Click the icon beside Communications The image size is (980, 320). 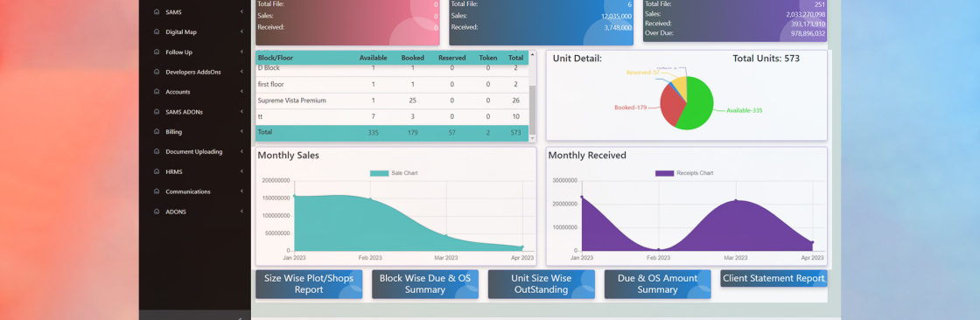pos(157,191)
